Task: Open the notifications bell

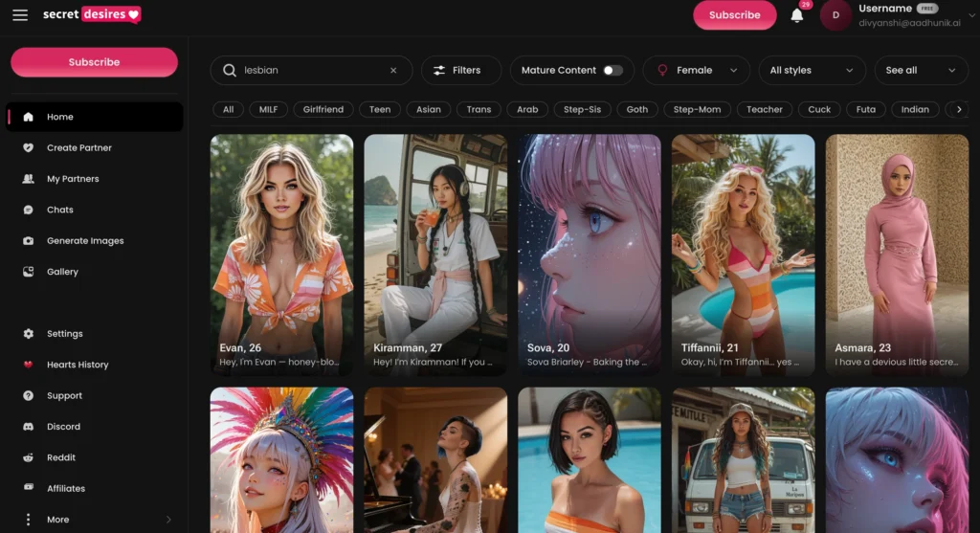Action: [x=797, y=15]
